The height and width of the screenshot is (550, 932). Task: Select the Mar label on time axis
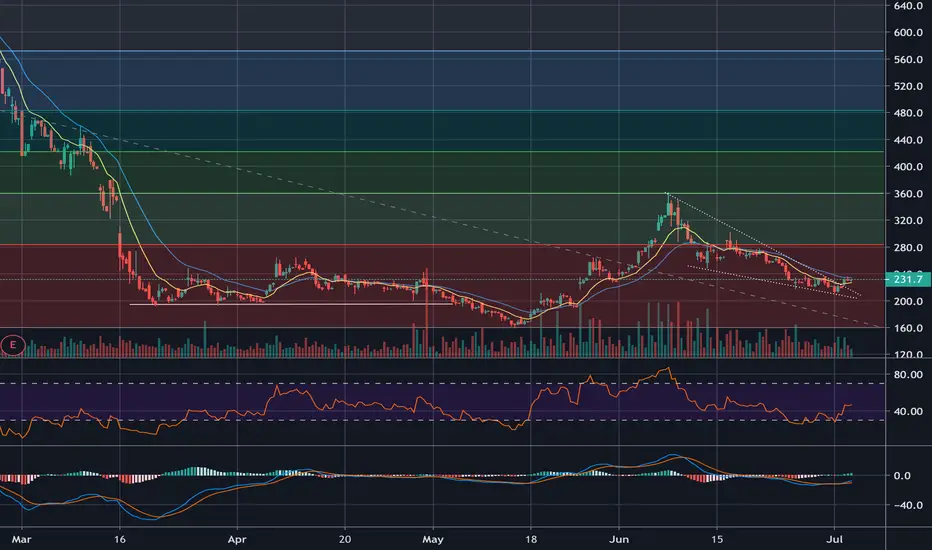point(21,540)
